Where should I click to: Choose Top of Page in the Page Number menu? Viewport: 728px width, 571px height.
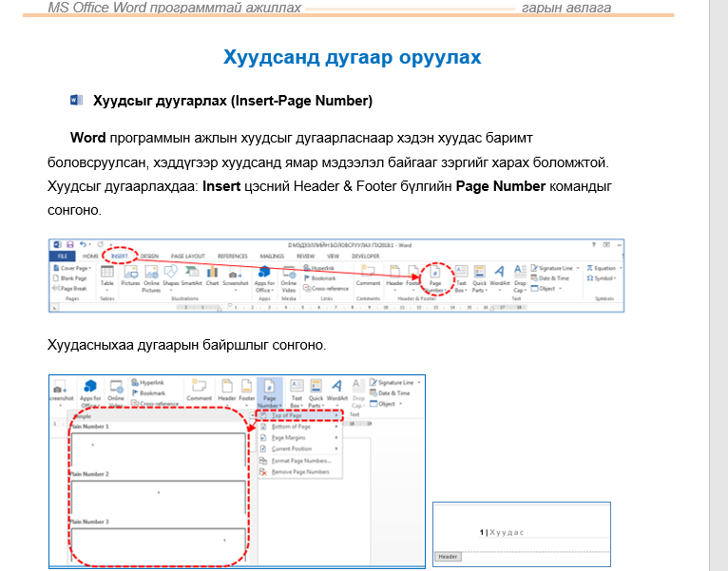click(x=299, y=415)
